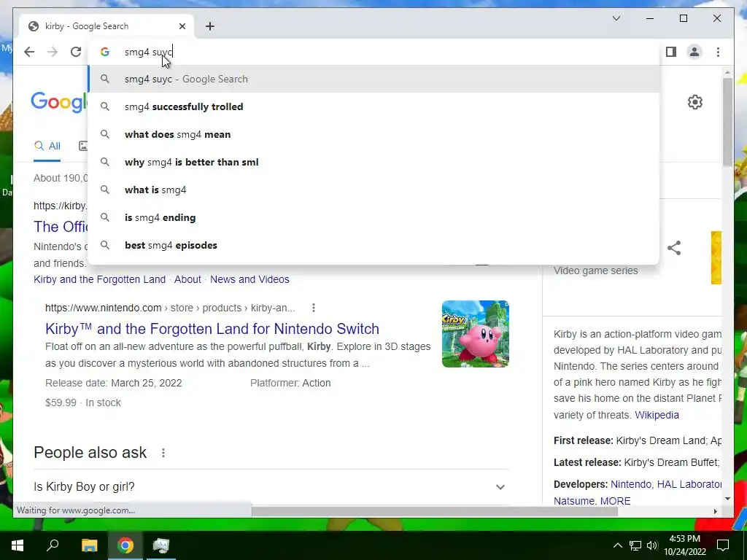Click the search magnifier icon in the All tab

(x=39, y=146)
